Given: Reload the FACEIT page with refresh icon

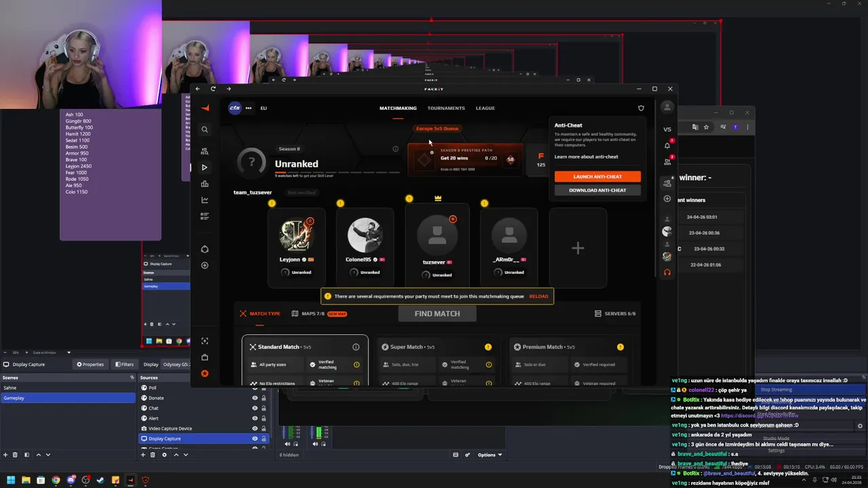Looking at the screenshot, I should [213, 89].
